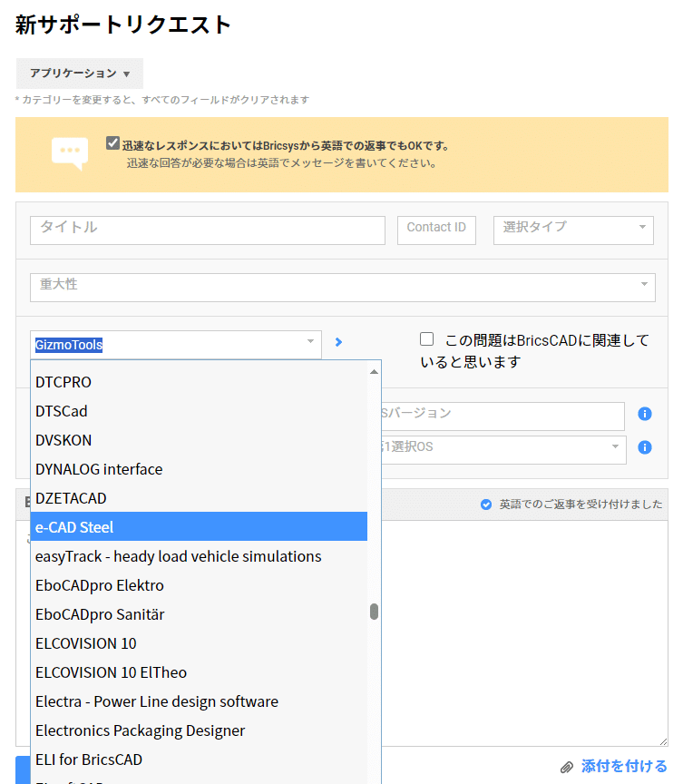Click the dropdown list scrollbar thumb
The width and height of the screenshot is (683, 784).
tap(374, 612)
